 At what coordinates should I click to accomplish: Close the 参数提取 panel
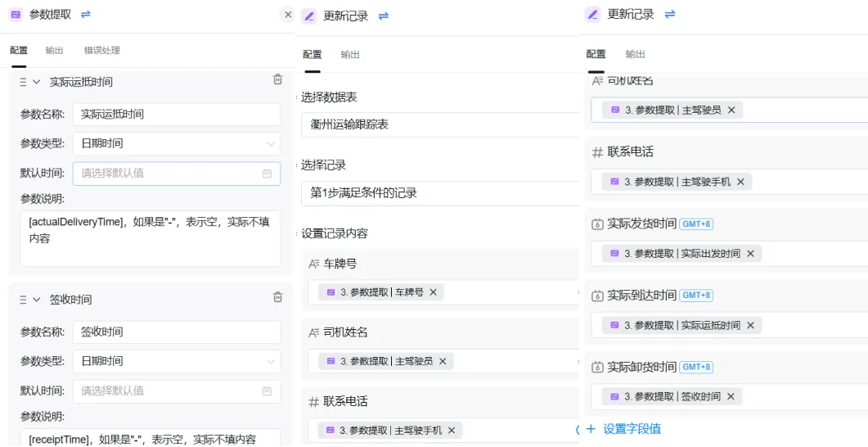click(288, 15)
